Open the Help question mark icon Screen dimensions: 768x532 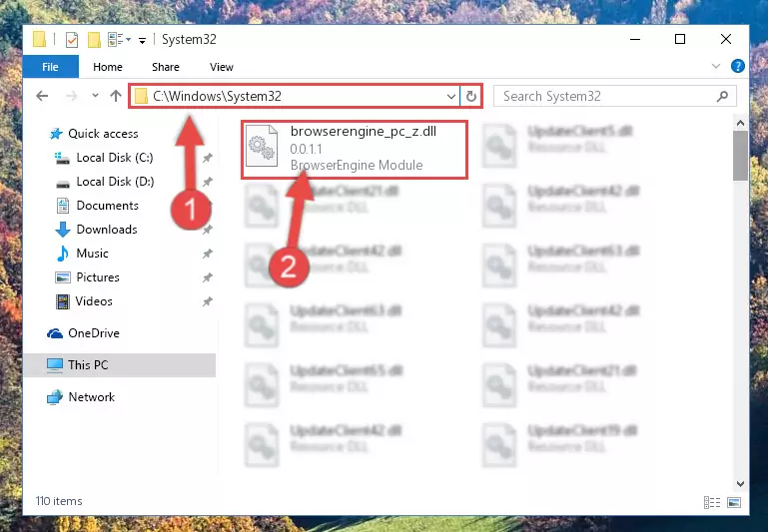coord(737,66)
